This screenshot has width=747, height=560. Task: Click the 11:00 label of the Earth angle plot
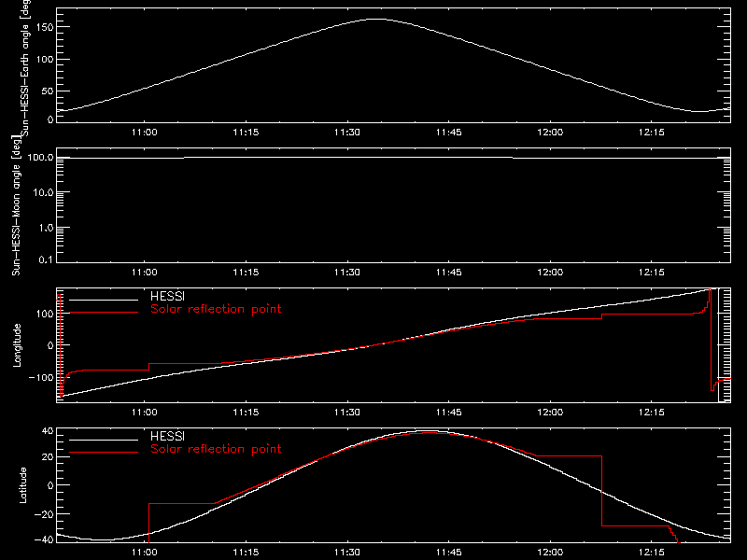pos(145,133)
